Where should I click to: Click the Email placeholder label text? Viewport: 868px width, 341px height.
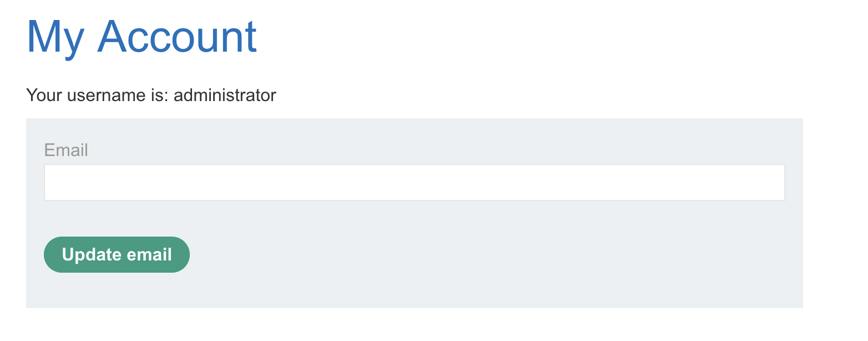tap(65, 150)
